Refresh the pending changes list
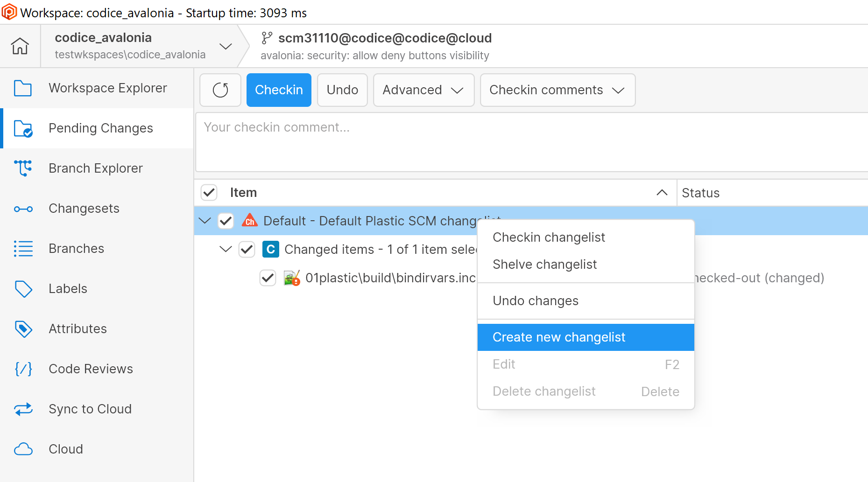 click(x=220, y=90)
